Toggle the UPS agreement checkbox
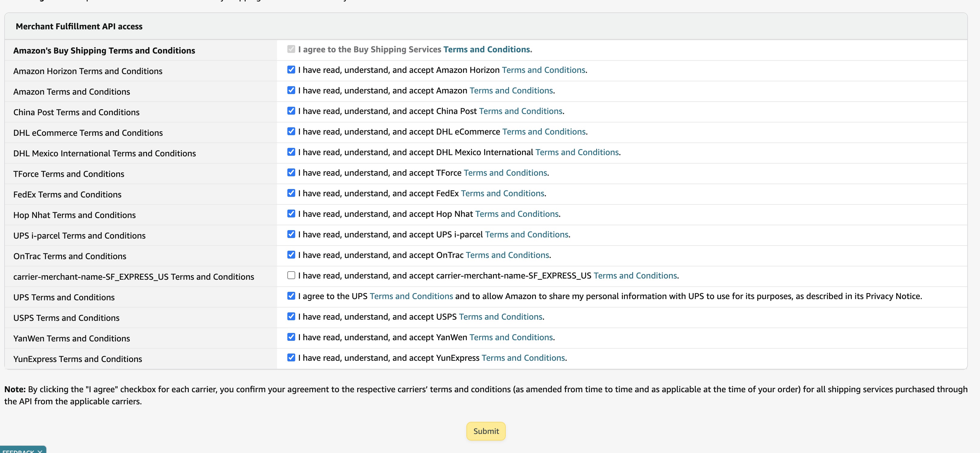The height and width of the screenshot is (453, 980). pos(291,295)
